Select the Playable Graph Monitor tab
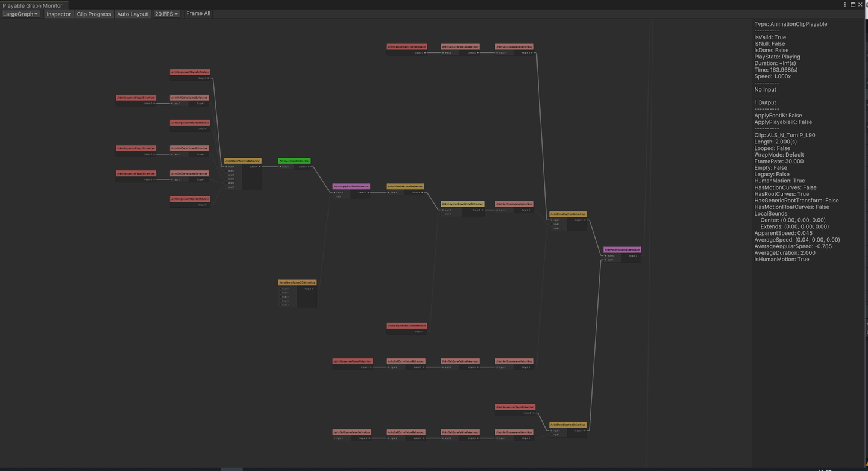This screenshot has height=471, width=868. tap(33, 5)
